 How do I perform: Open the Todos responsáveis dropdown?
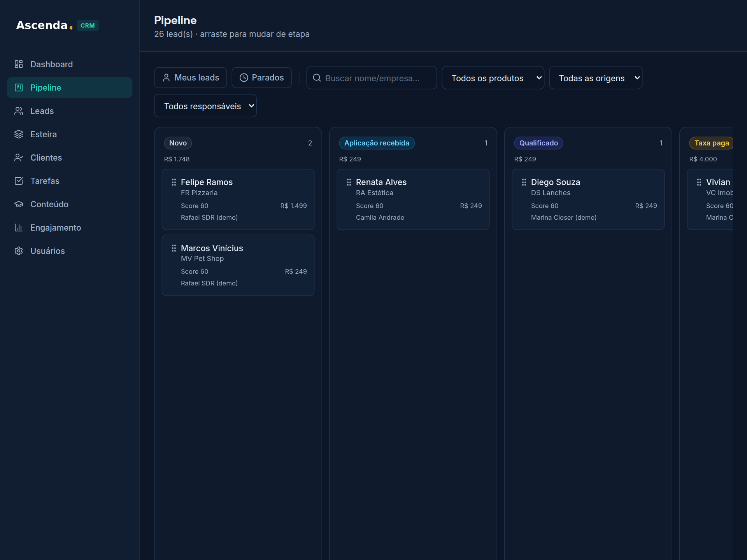click(205, 106)
